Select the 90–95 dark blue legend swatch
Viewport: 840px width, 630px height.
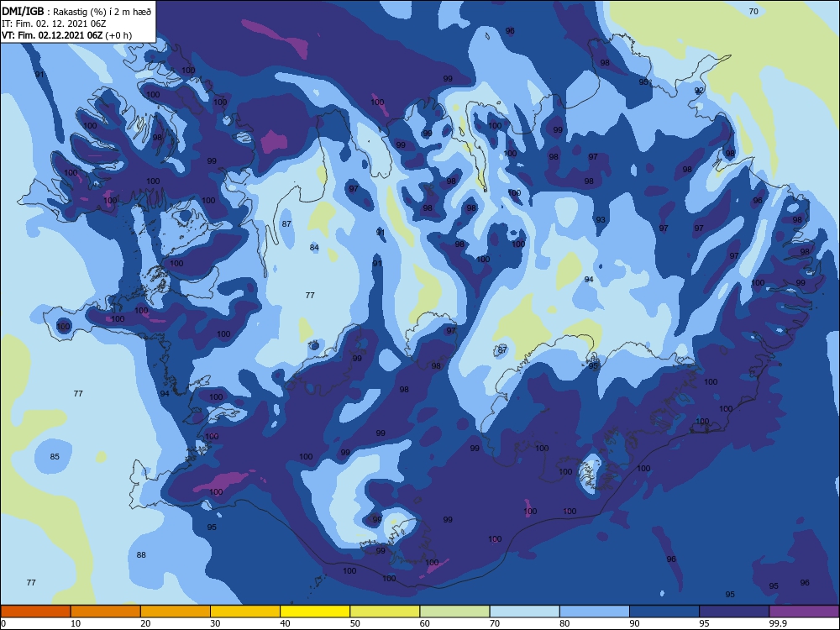click(664, 612)
